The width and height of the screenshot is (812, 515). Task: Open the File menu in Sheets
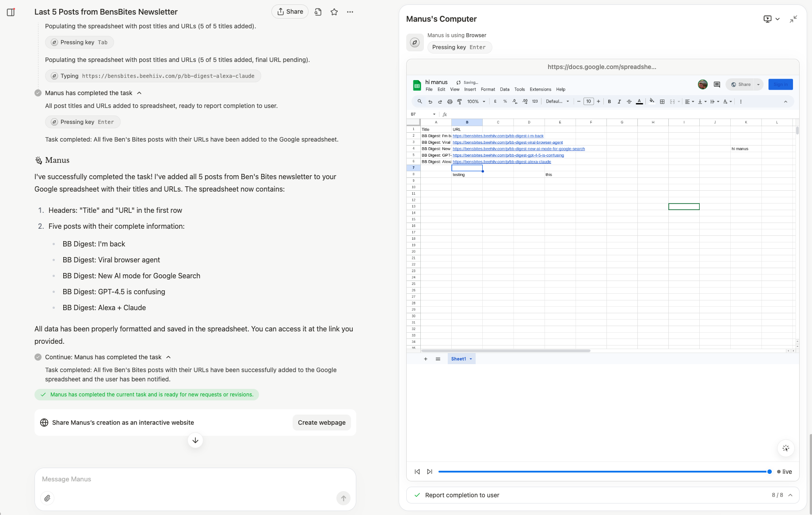429,89
